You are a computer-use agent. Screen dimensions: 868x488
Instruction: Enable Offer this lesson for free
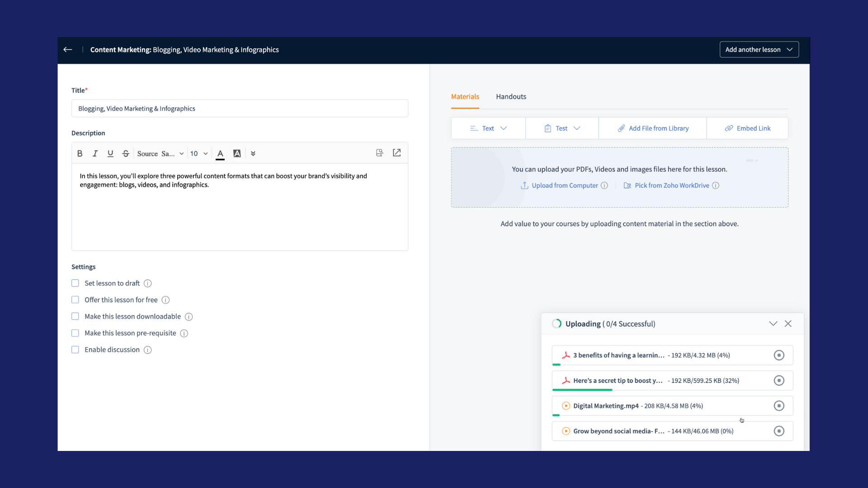75,300
